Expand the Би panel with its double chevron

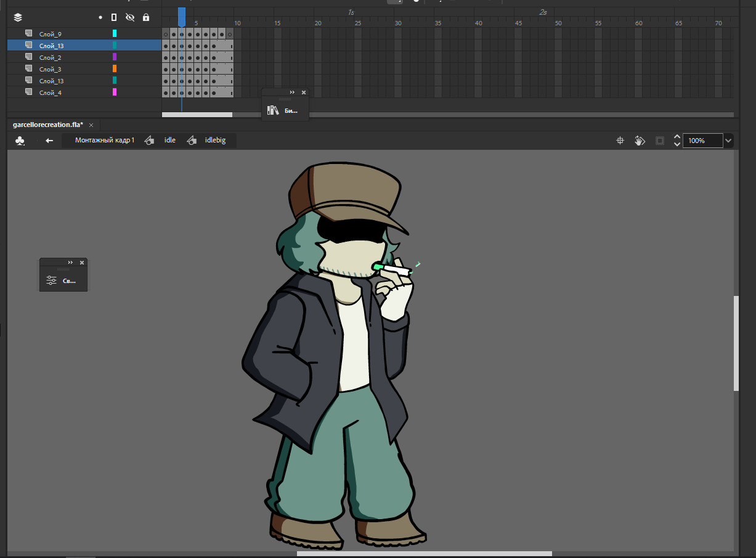[291, 92]
